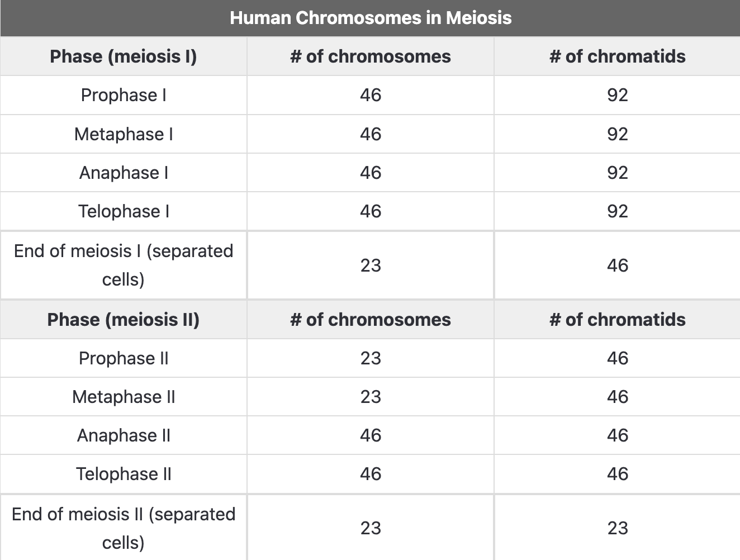Image resolution: width=740 pixels, height=560 pixels.
Task: Select the Phase (meiosis I) header cell
Action: pos(124,56)
